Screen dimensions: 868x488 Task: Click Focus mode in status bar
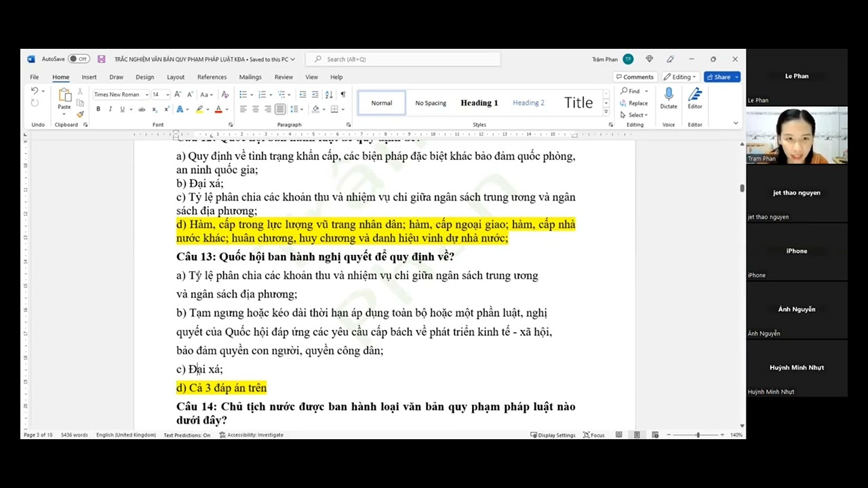[594, 434]
